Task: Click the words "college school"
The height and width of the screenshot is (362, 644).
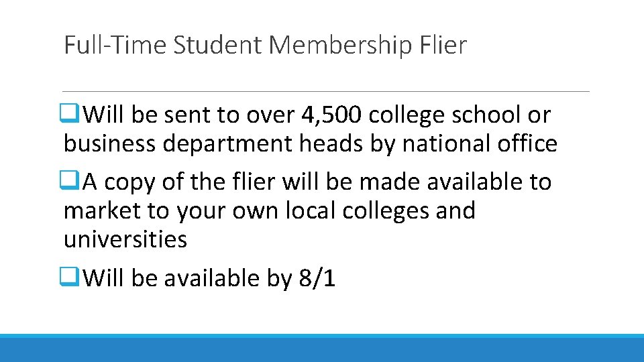Action: [445, 115]
